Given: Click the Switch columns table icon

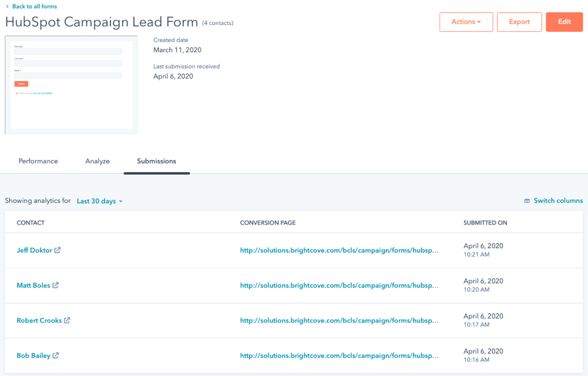Looking at the screenshot, I should click(527, 201).
